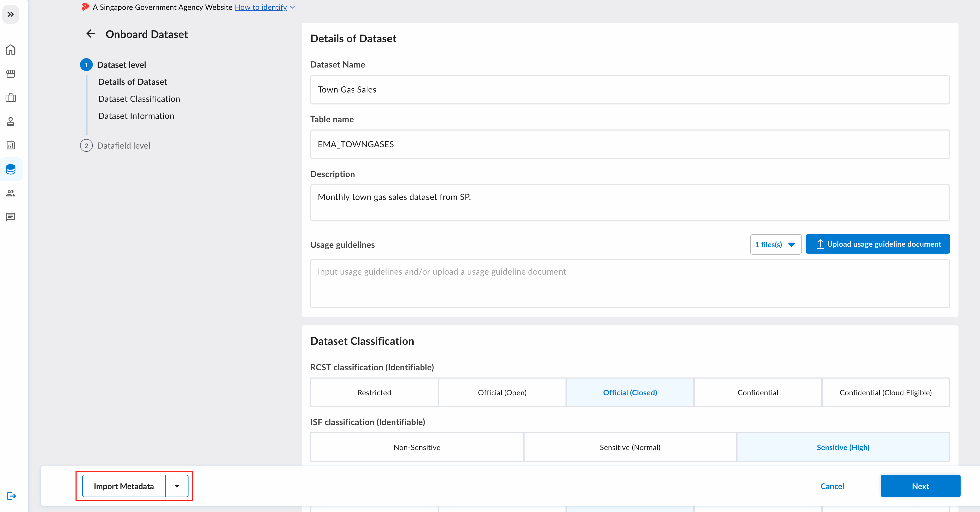Select Confidential (Cloud Eligible) RCST classification
980x512 pixels.
[x=885, y=393]
